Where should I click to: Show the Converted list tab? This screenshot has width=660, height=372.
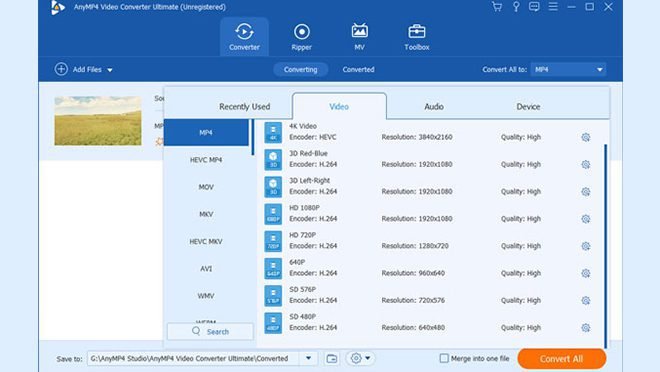tap(358, 69)
